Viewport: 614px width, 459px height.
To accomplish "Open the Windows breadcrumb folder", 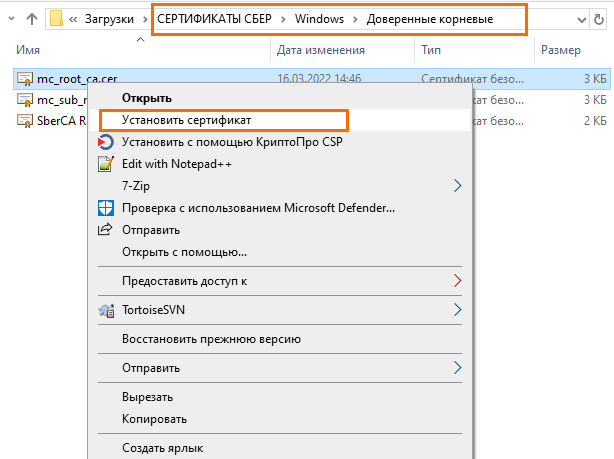I will [x=318, y=20].
